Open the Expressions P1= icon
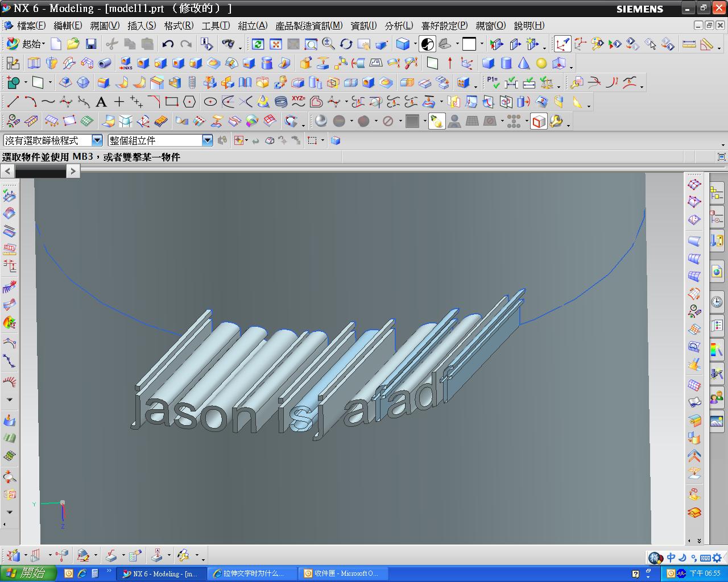This screenshot has height=582, width=728. point(493,82)
